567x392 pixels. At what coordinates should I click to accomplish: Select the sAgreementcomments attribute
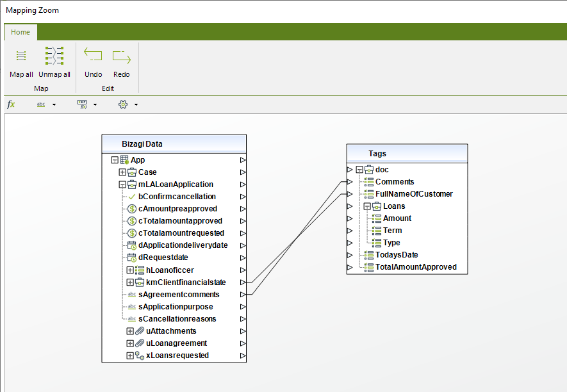[x=179, y=295]
